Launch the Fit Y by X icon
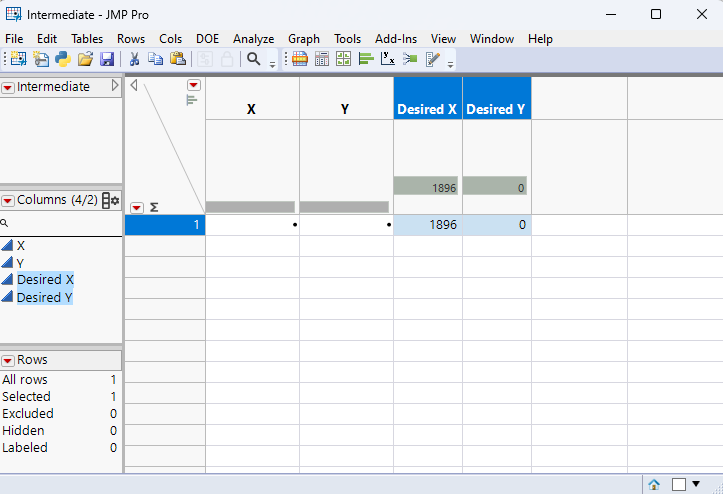This screenshot has width=723, height=494. click(388, 59)
